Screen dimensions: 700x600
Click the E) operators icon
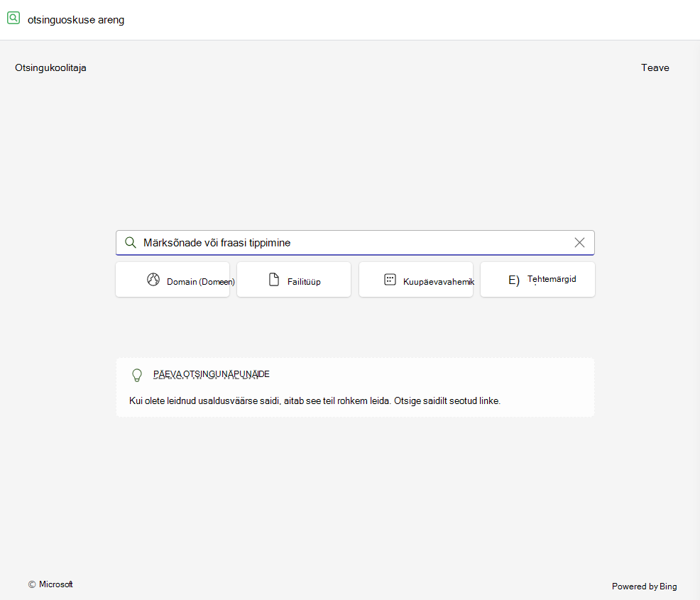[514, 280]
